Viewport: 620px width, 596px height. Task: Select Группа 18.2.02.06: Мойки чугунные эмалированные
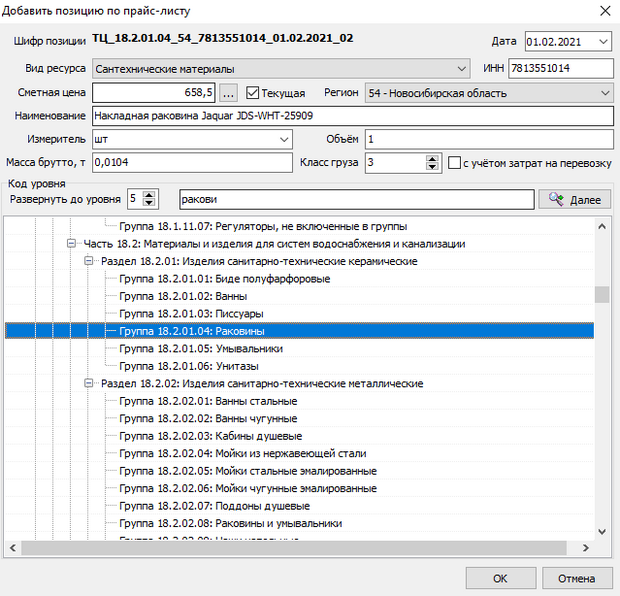click(248, 488)
